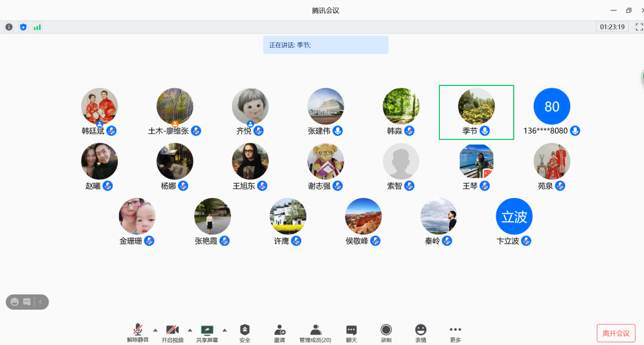Unmute microphone using 解除静音
This screenshot has height=345, width=644.
pyautogui.click(x=138, y=333)
